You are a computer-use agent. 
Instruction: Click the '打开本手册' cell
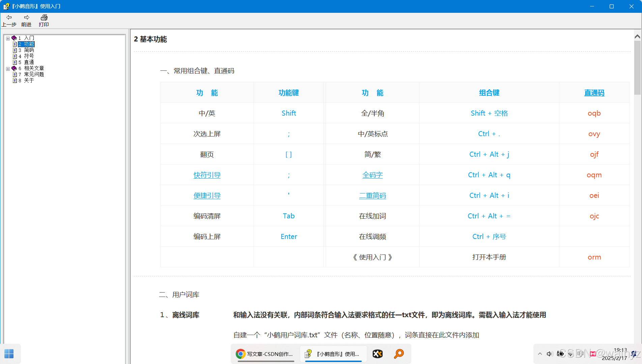coord(489,257)
